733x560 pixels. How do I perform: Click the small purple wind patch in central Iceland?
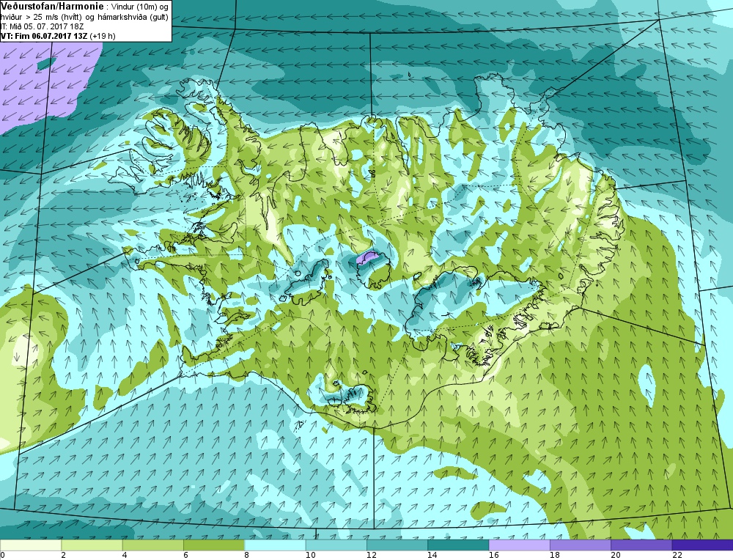pyautogui.click(x=367, y=257)
